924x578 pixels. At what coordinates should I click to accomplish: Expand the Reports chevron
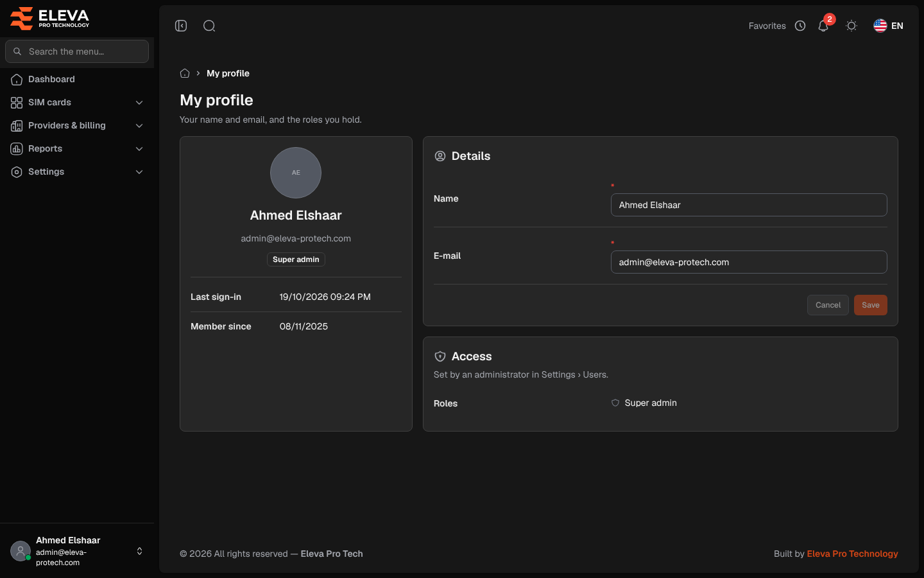pos(139,149)
